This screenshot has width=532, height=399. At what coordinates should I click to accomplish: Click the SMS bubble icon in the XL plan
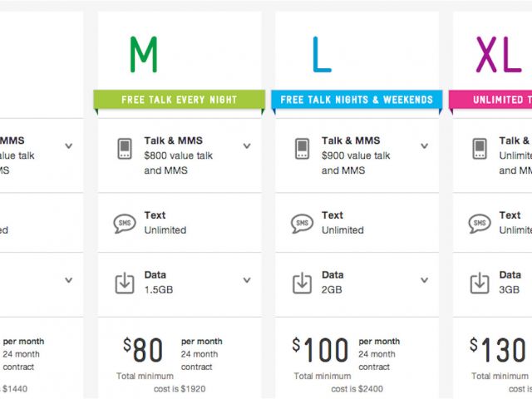pyautogui.click(x=479, y=224)
